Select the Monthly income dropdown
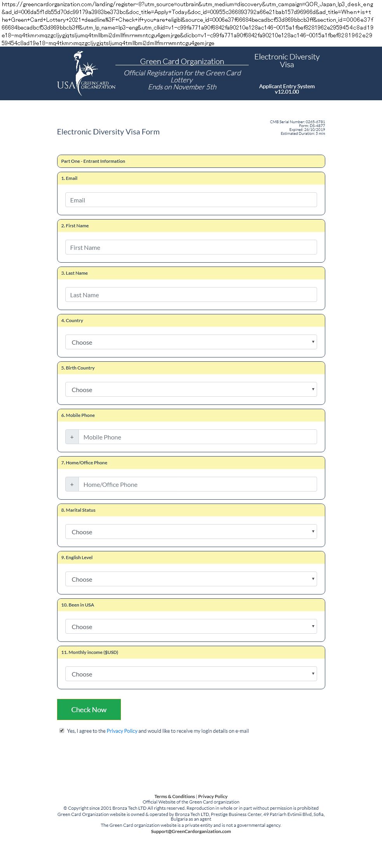382x868 pixels. pyautogui.click(x=191, y=674)
